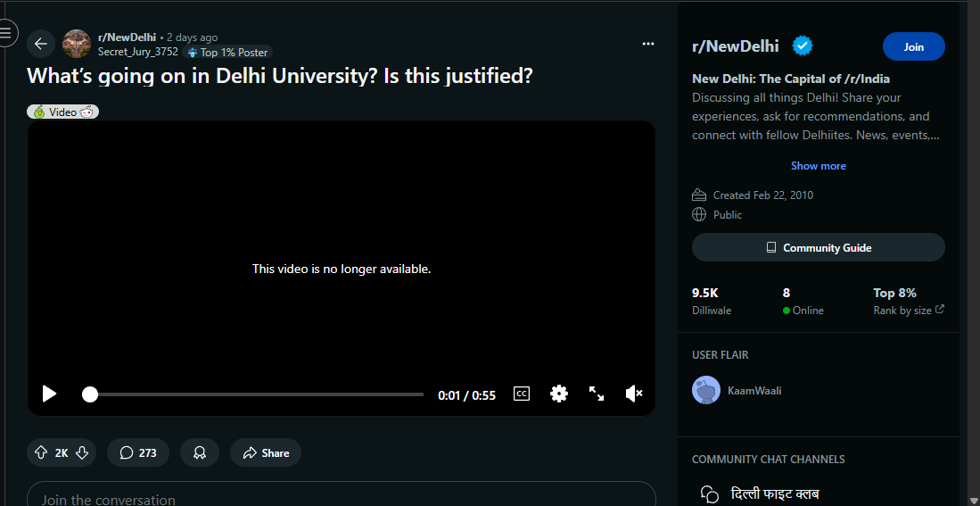Click the Join the conversation field
Viewport: 980px width, 506px height.
click(342, 494)
